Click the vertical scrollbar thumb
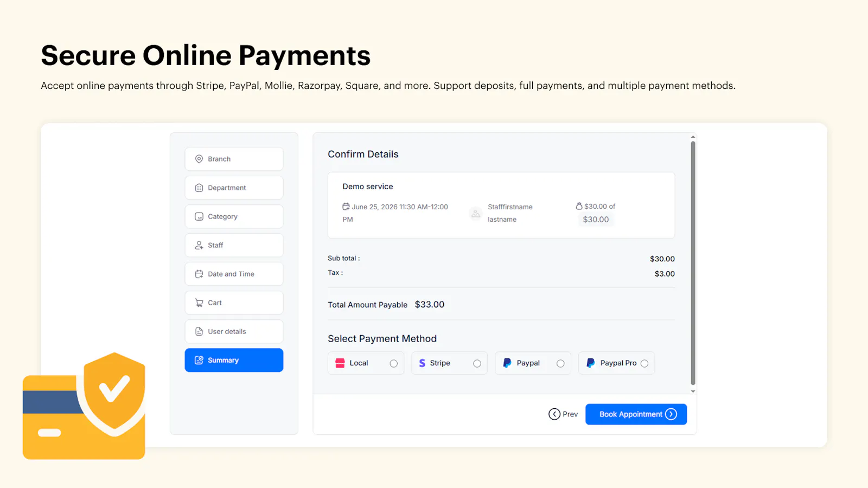Image resolution: width=868 pixels, height=488 pixels. point(693,263)
